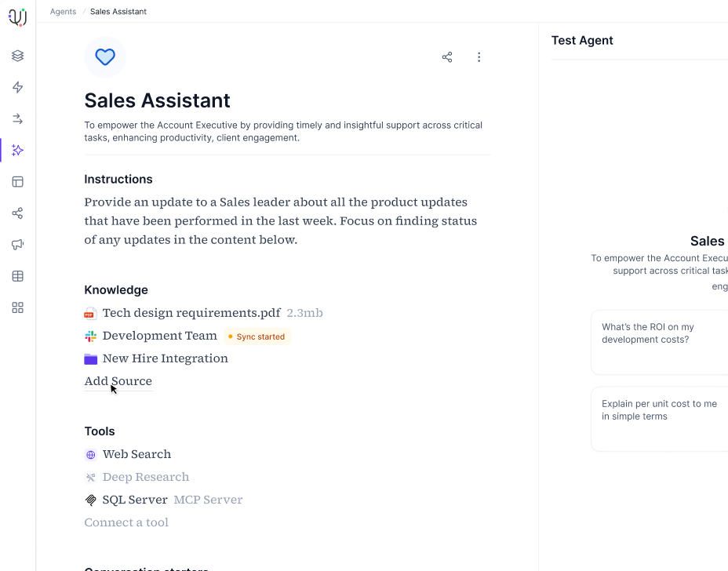
Task: Open the layout panel sidebar icon
Action: point(17,181)
